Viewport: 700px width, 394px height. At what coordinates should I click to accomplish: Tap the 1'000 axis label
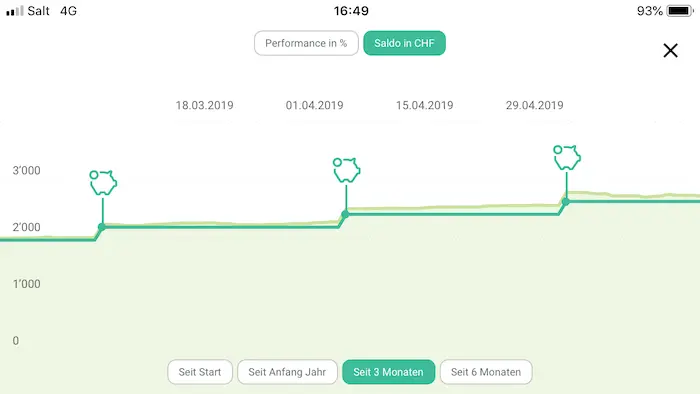pos(26,284)
